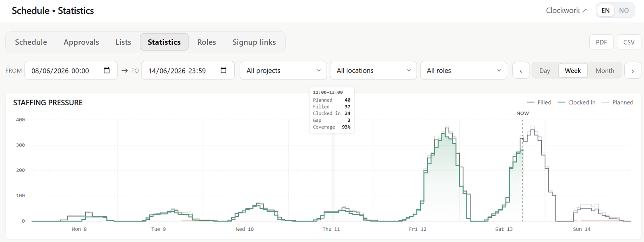Viewport: 644px width, 242px height.
Task: Expand the All locations dropdown
Action: pos(374,71)
